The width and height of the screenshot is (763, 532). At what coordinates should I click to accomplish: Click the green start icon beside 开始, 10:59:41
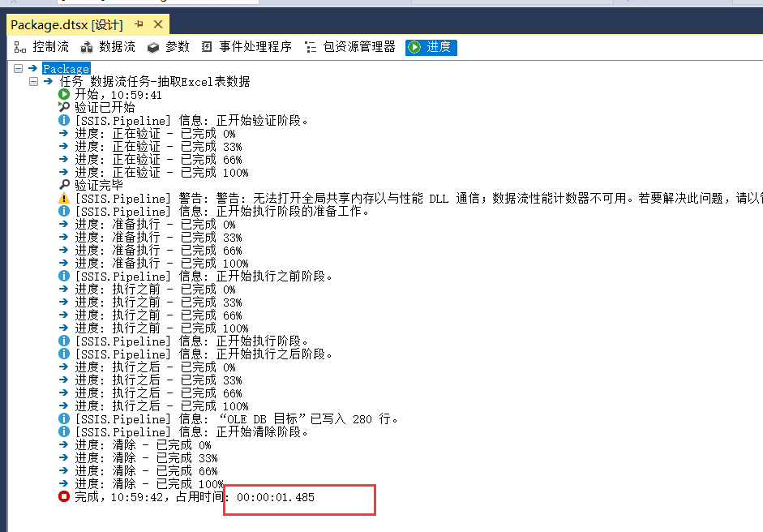pos(64,94)
